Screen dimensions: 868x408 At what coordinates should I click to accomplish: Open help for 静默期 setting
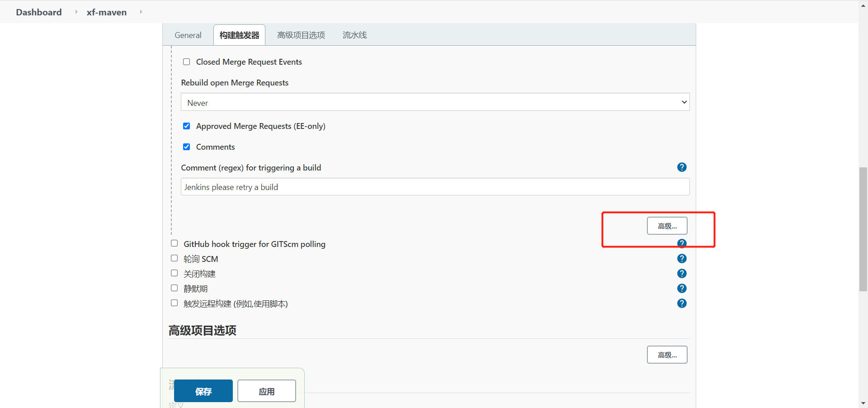click(x=682, y=288)
